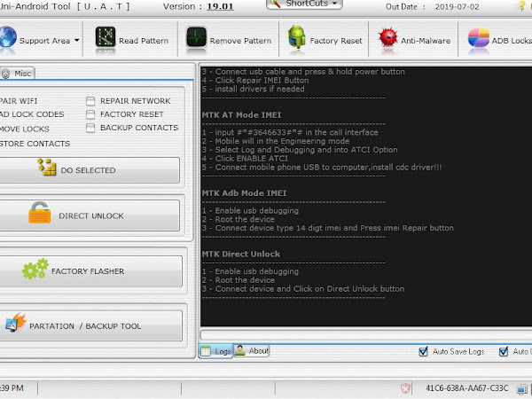532x399 pixels.
Task: Switch to the Logs tab
Action: pyautogui.click(x=215, y=351)
